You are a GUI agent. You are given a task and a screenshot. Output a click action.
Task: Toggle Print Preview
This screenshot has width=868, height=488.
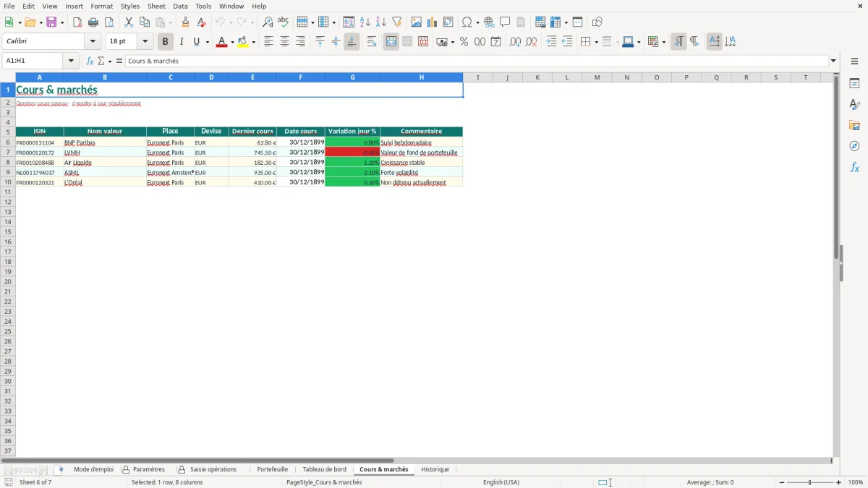tap(109, 22)
